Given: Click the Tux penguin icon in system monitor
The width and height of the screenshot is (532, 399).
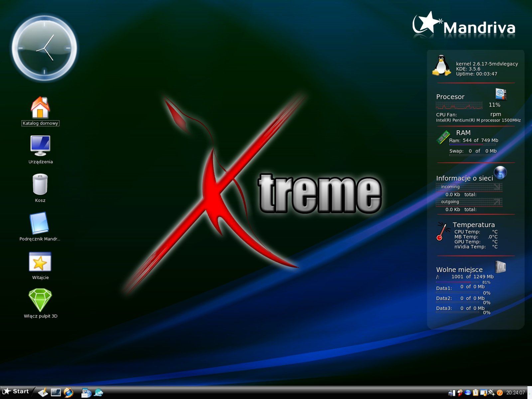Looking at the screenshot, I should (x=441, y=65).
